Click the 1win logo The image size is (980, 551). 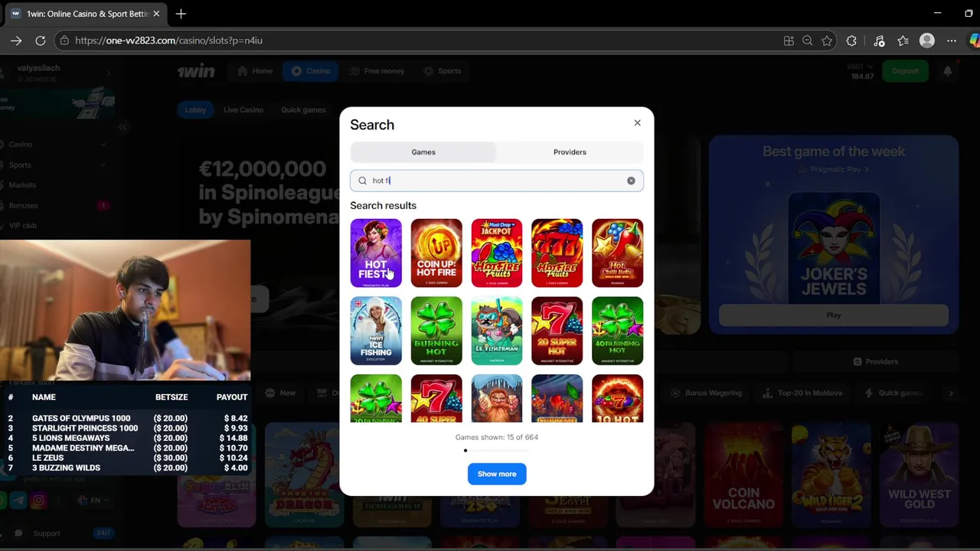pos(196,71)
